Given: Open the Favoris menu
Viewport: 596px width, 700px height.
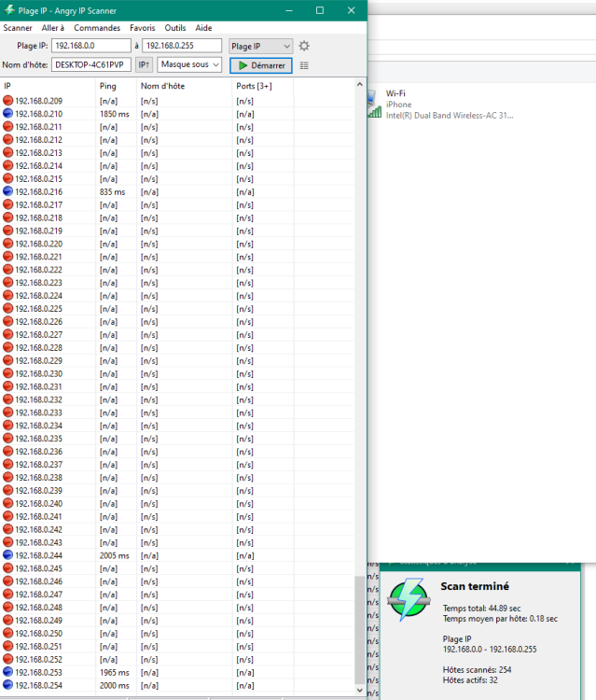Looking at the screenshot, I should point(143,28).
